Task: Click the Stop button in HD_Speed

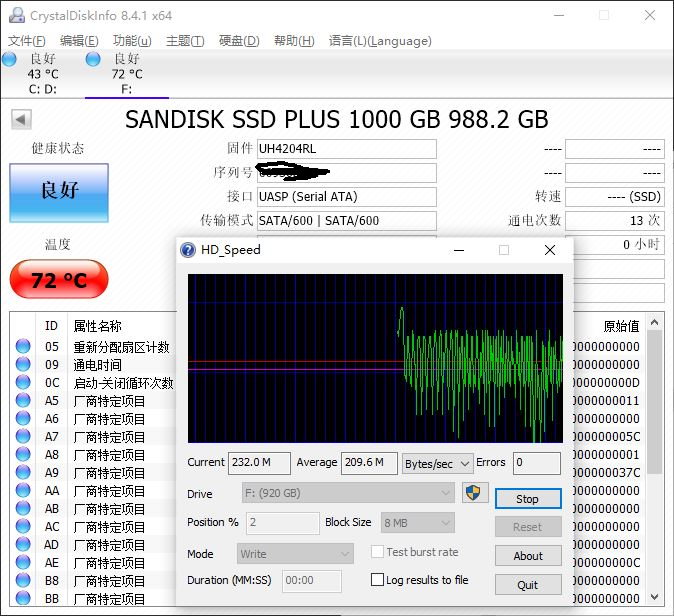Action: pos(528,499)
